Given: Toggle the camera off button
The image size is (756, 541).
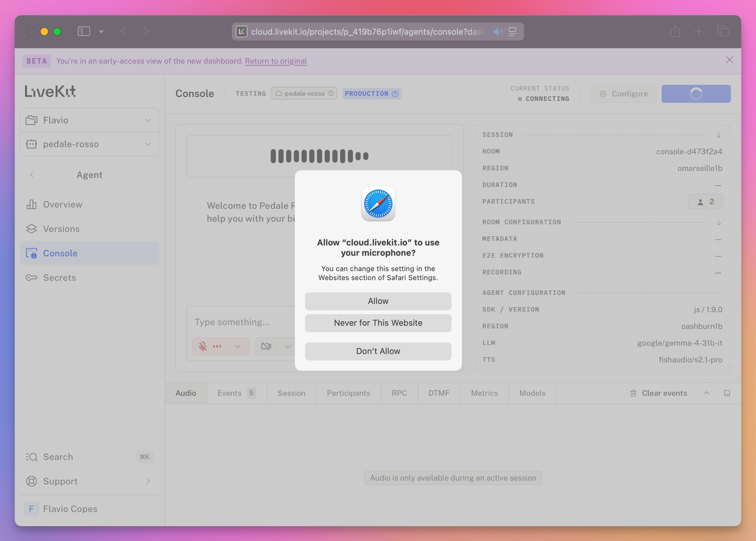Looking at the screenshot, I should [x=266, y=346].
